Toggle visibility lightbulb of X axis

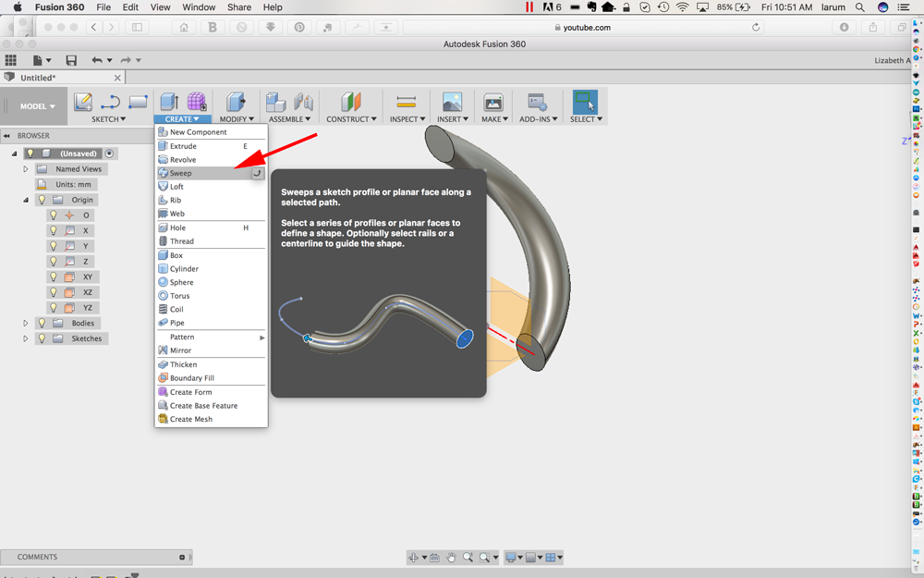[x=53, y=230]
